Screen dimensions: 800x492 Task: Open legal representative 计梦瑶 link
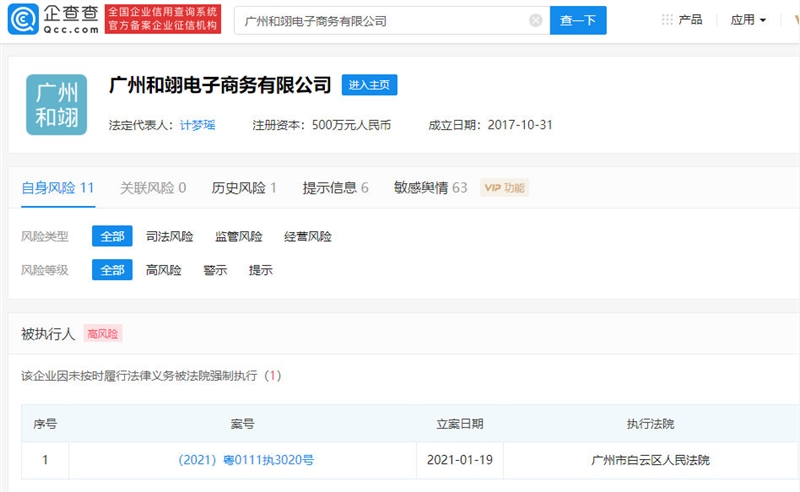[197, 126]
